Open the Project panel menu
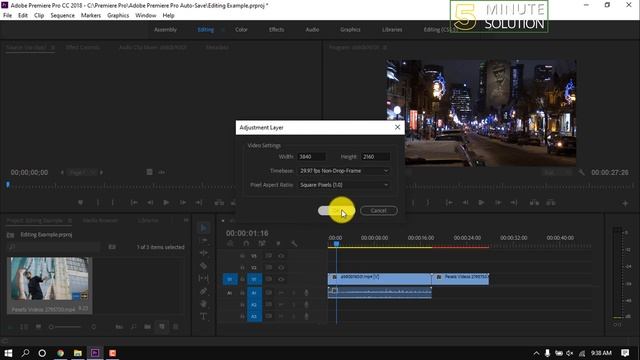The width and height of the screenshot is (640, 360). pyautogui.click(x=70, y=220)
